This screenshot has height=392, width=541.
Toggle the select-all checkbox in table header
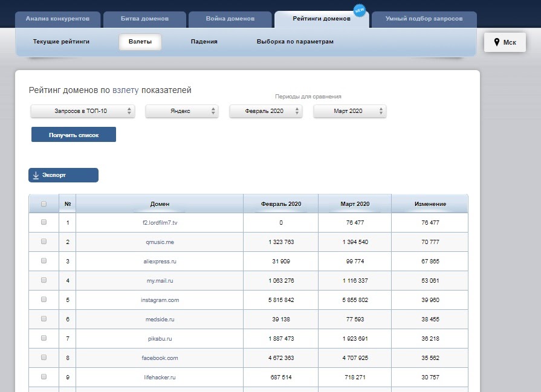coord(44,204)
